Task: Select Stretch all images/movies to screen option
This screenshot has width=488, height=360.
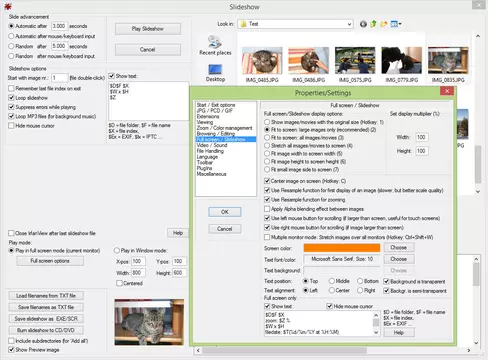Action: pos(267,146)
